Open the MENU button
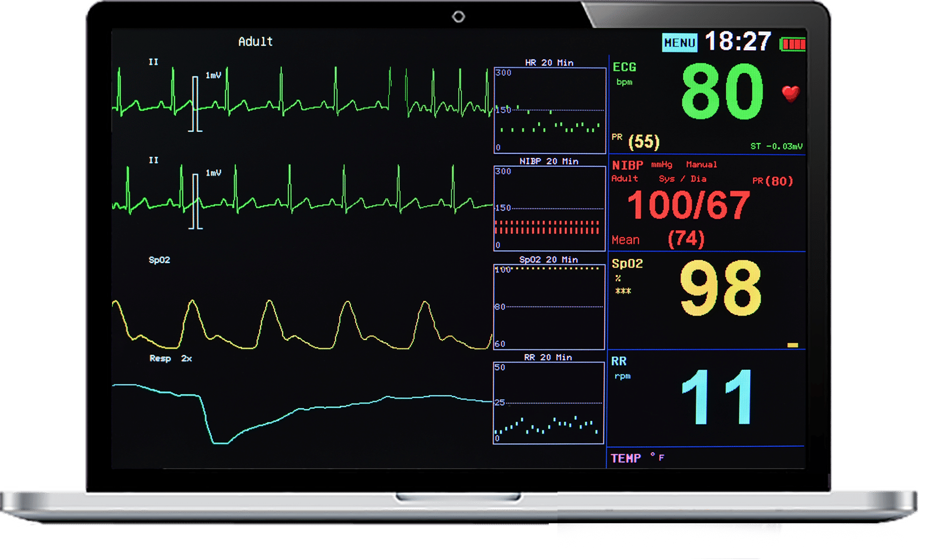Viewport: 934px width, 560px height. [679, 43]
